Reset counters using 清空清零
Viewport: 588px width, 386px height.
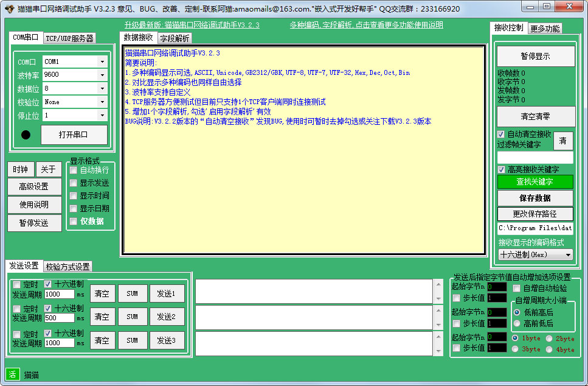(536, 116)
